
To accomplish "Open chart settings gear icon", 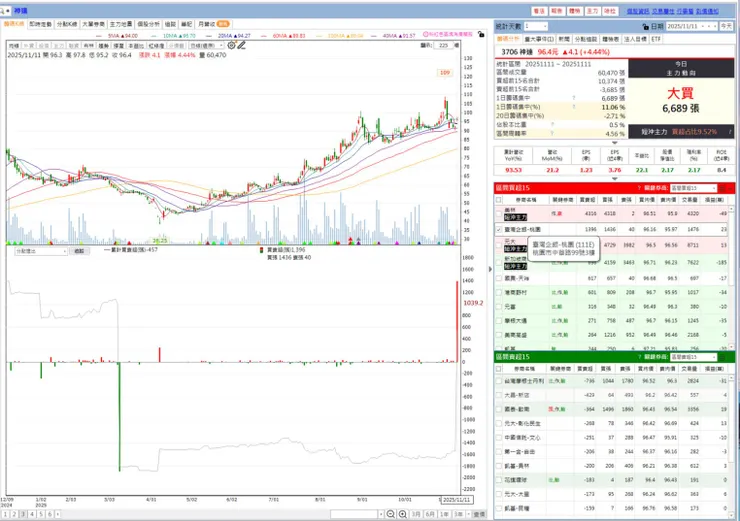I will [x=231, y=45].
